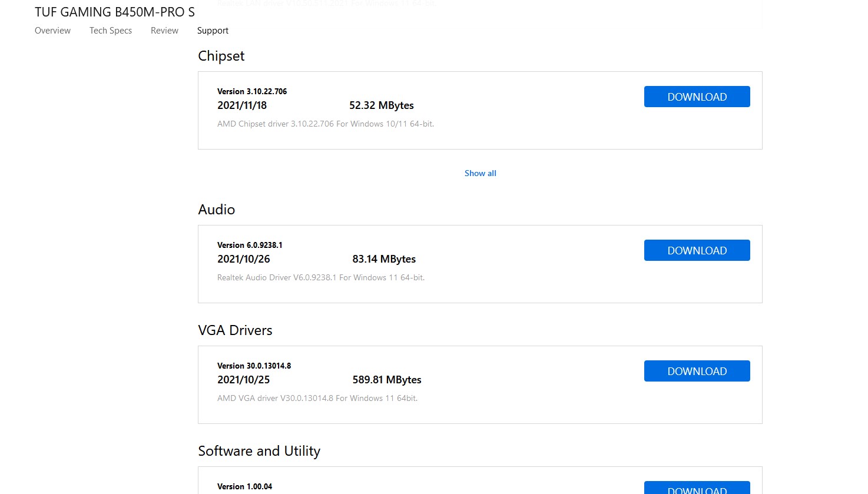
Task: Click VGA Version 30.0.13014.8 label
Action: pyautogui.click(x=254, y=366)
